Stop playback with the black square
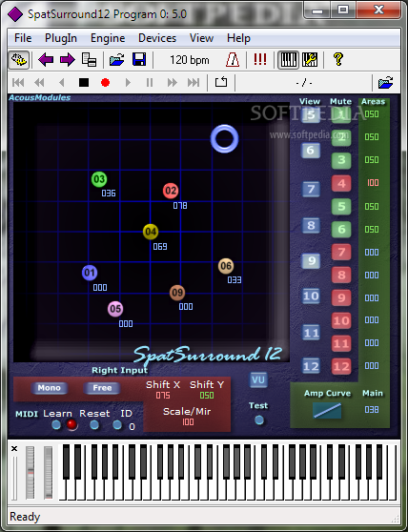 (x=84, y=82)
